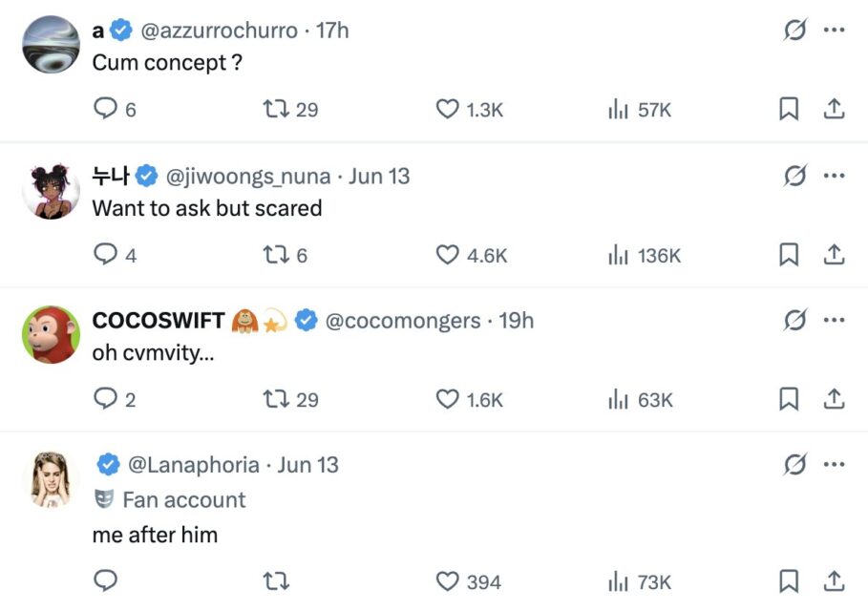Image resolution: width=868 pixels, height=611 pixels.
Task: Open the @Lanaphoria profile handle
Action: point(194,465)
